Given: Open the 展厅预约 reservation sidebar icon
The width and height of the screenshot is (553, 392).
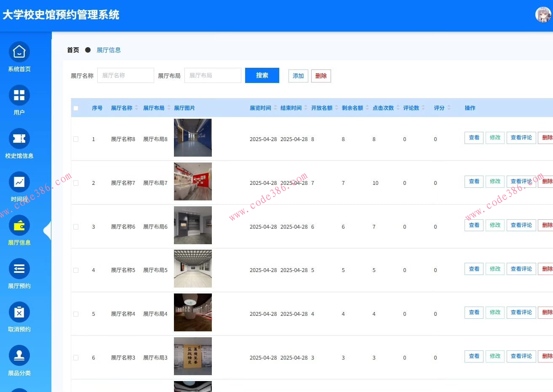Looking at the screenshot, I should [19, 269].
